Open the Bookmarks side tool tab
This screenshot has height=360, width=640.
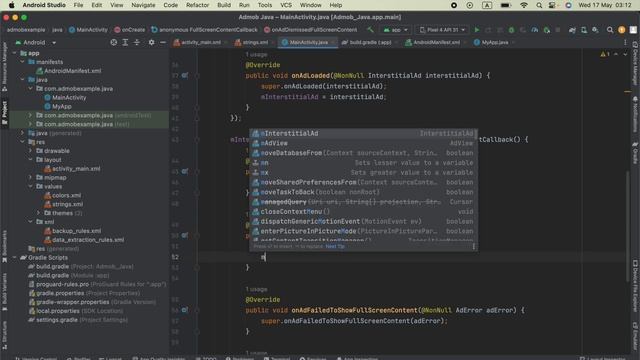coord(4,246)
